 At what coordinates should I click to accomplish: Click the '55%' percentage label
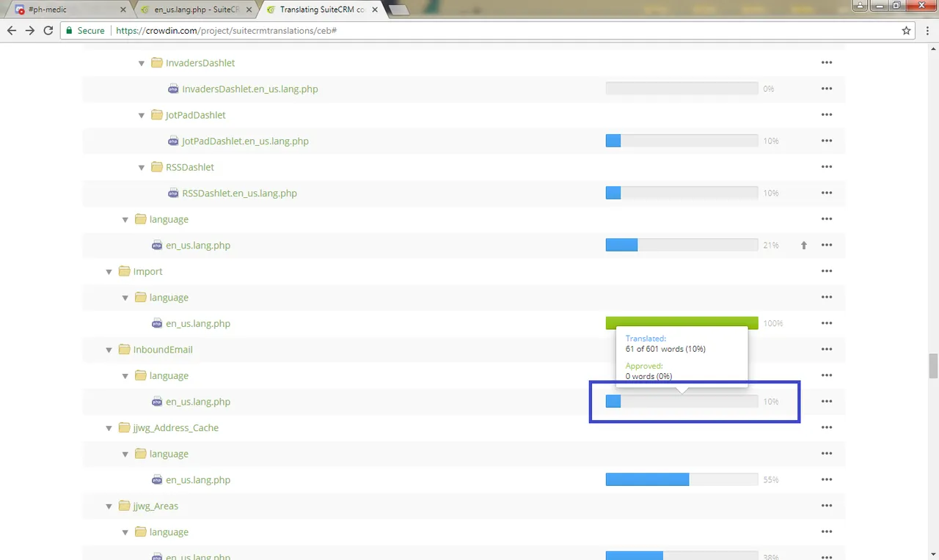coord(770,480)
